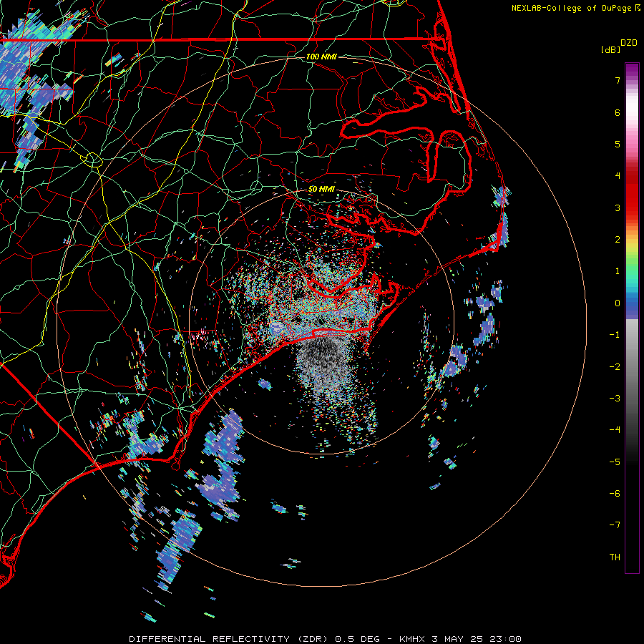Click the KMHX radar site identifier
Screen dimensions: 644x644
pos(413,639)
